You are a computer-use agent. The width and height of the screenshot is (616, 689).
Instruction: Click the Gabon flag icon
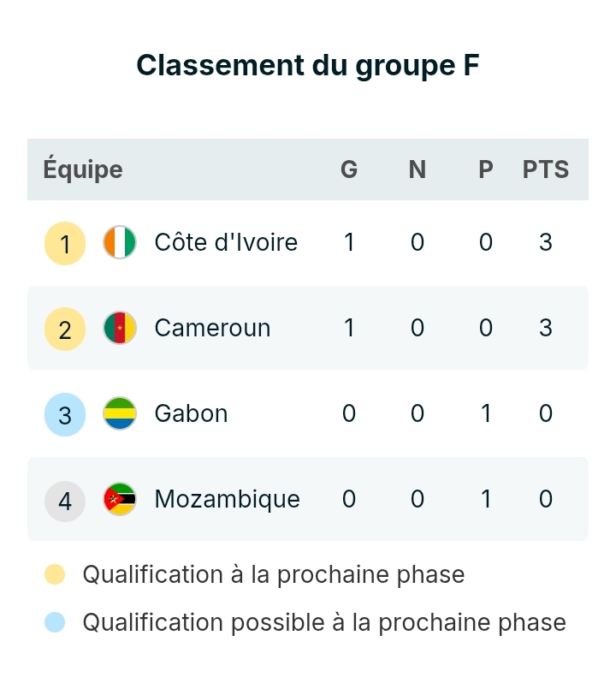(120, 414)
